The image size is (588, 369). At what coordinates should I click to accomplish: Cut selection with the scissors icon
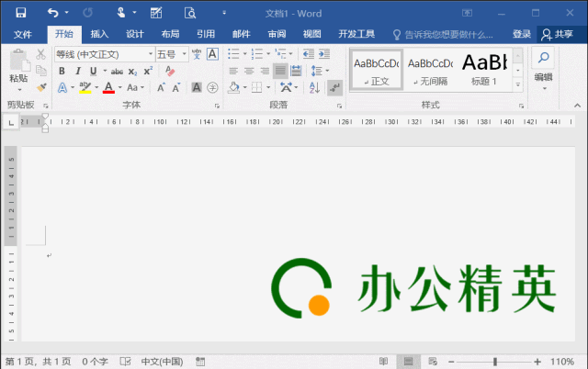pyautogui.click(x=40, y=55)
